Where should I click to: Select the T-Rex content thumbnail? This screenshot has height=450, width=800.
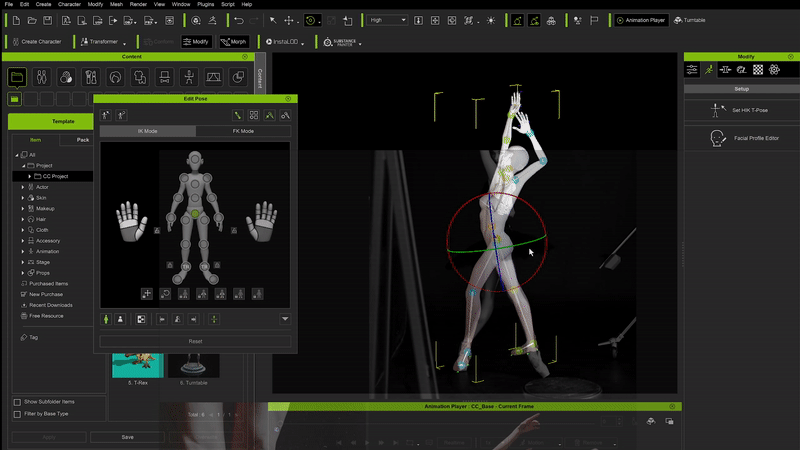138,366
